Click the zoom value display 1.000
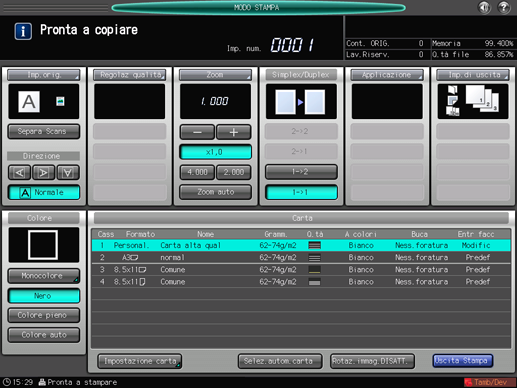 [215, 101]
